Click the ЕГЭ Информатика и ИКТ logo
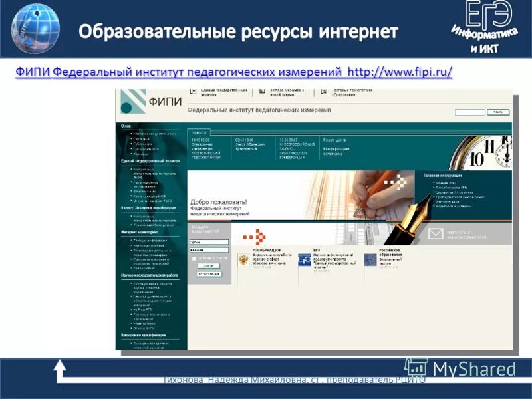 (x=484, y=27)
